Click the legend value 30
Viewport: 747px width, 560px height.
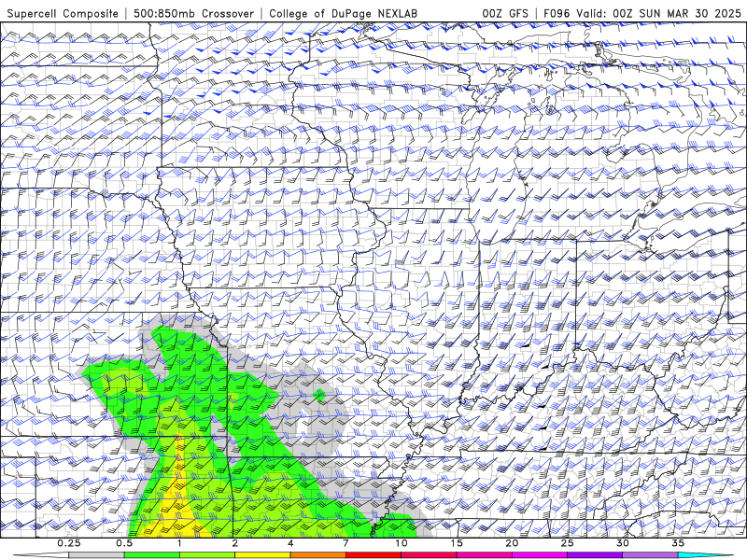click(622, 543)
